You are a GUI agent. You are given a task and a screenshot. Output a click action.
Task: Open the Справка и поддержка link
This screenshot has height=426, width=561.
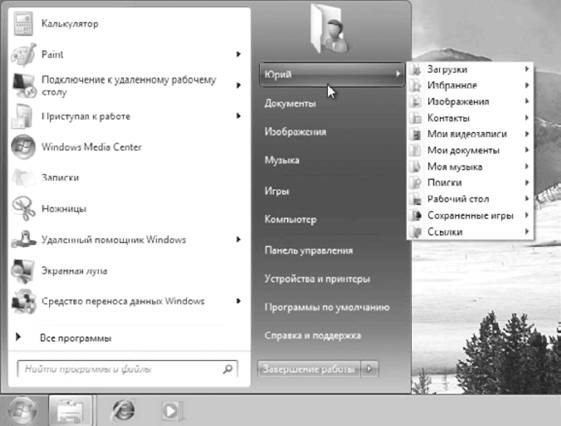pyautogui.click(x=313, y=336)
